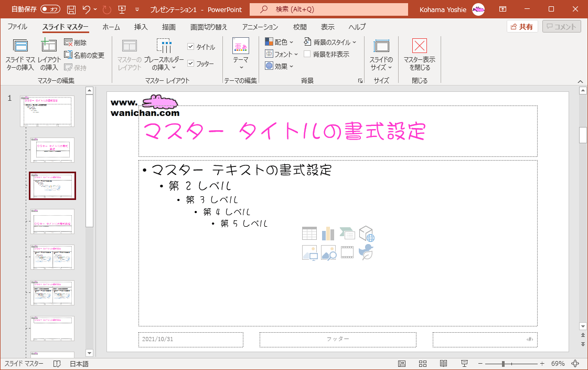This screenshot has height=370, width=588.
Task: Select the two content layout thumbnail
Action: (x=52, y=257)
